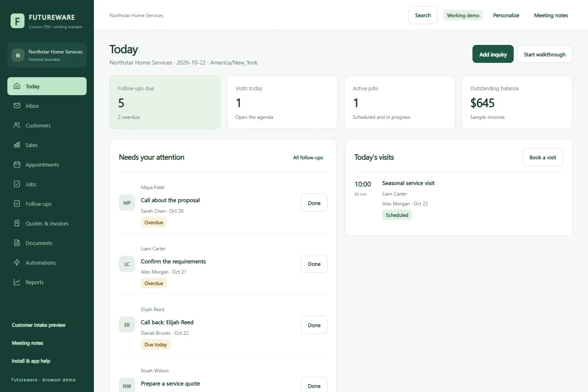588x392 pixels.
Task: Open the Search button
Action: click(x=423, y=15)
